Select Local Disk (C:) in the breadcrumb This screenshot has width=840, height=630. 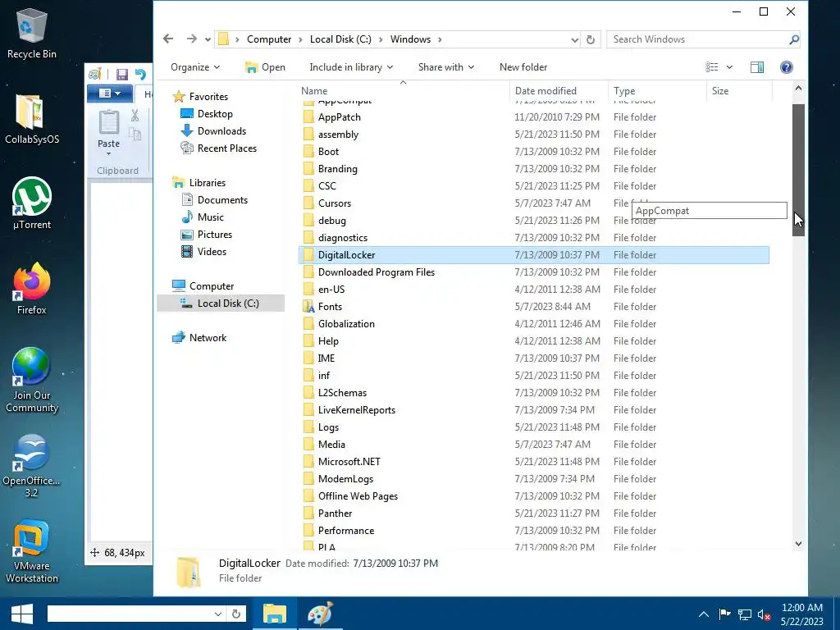[340, 39]
